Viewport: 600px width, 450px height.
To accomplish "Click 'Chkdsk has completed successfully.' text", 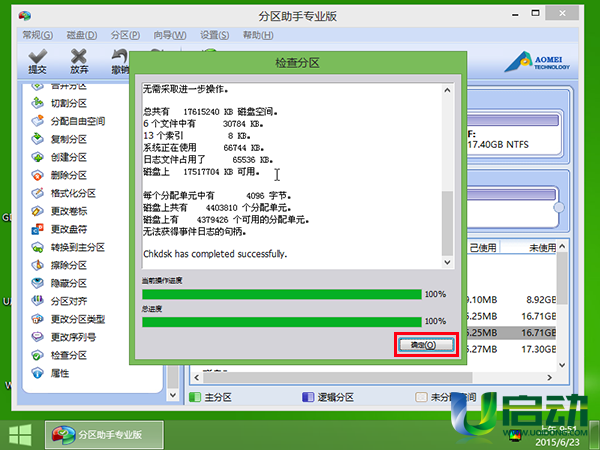I will [215, 254].
